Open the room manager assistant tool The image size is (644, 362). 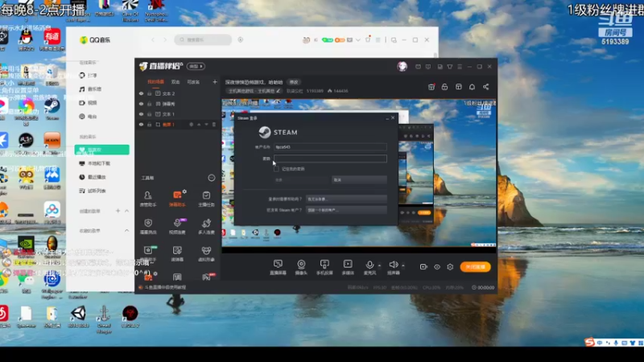click(x=148, y=198)
